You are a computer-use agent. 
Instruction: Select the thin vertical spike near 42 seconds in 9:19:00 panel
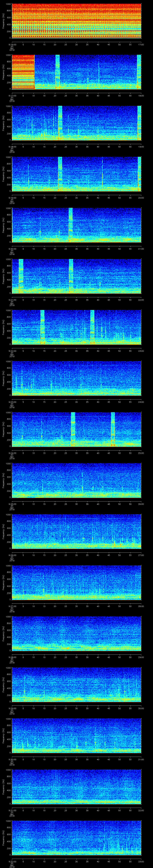[x=102, y=174]
